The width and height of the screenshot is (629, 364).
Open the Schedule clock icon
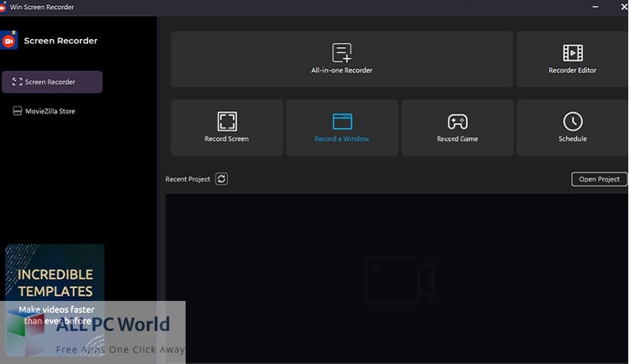pyautogui.click(x=573, y=122)
